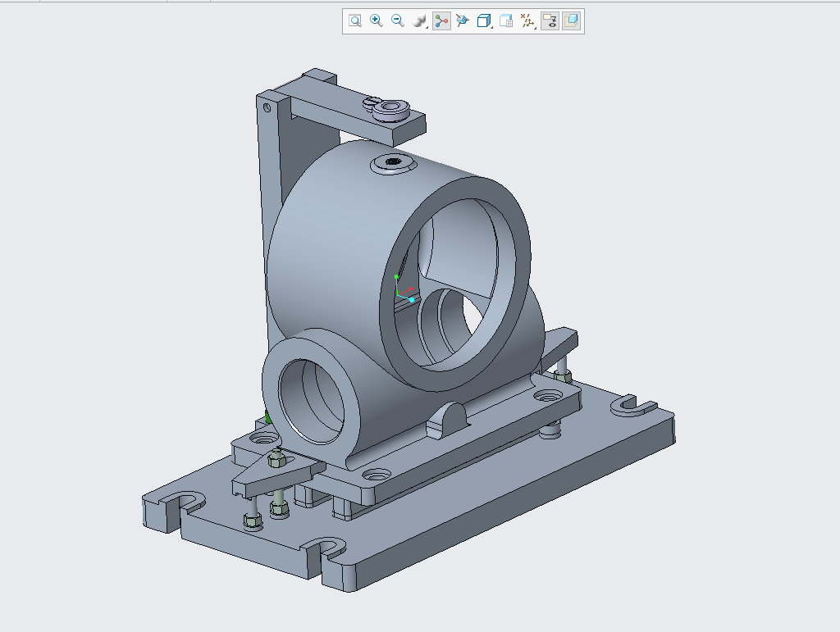
Task: Open the Saved Orientations cube dropdown
Action: point(484,20)
